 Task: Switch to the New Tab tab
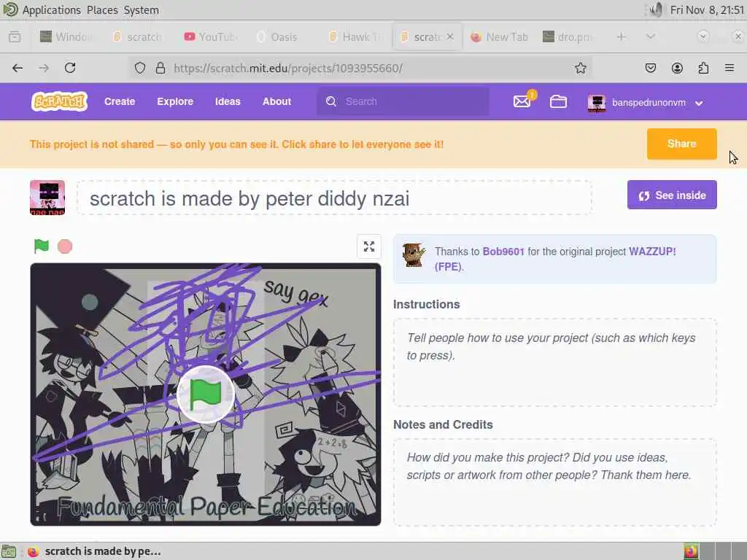[500, 36]
